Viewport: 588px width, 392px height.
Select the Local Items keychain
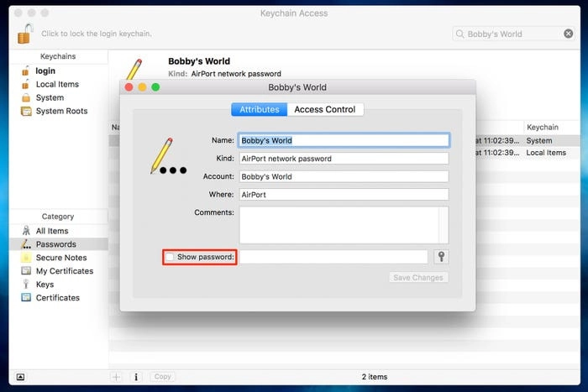coord(56,85)
